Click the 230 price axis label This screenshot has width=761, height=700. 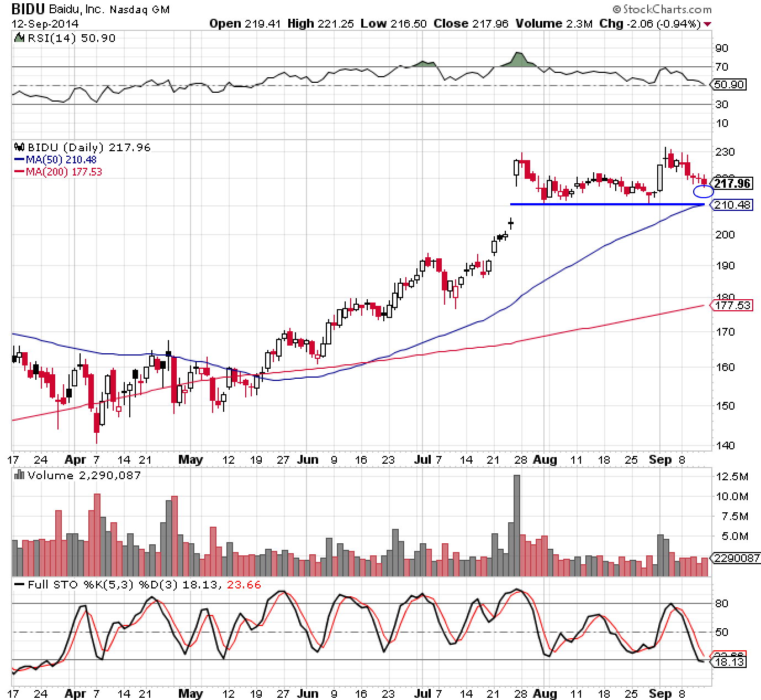(724, 152)
